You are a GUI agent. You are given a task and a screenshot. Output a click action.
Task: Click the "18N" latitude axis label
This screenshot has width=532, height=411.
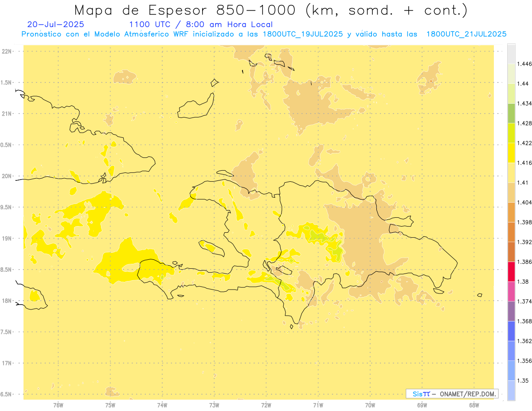[x=7, y=301]
